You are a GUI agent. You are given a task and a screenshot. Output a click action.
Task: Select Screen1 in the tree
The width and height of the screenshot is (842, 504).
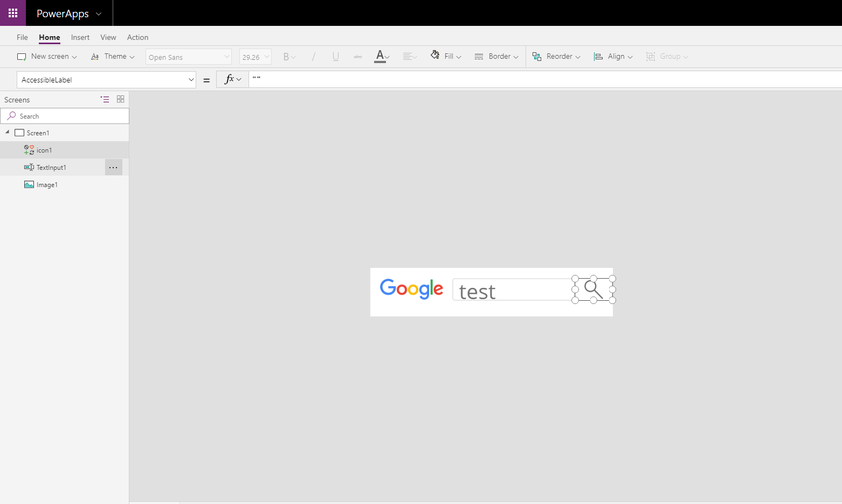(38, 133)
